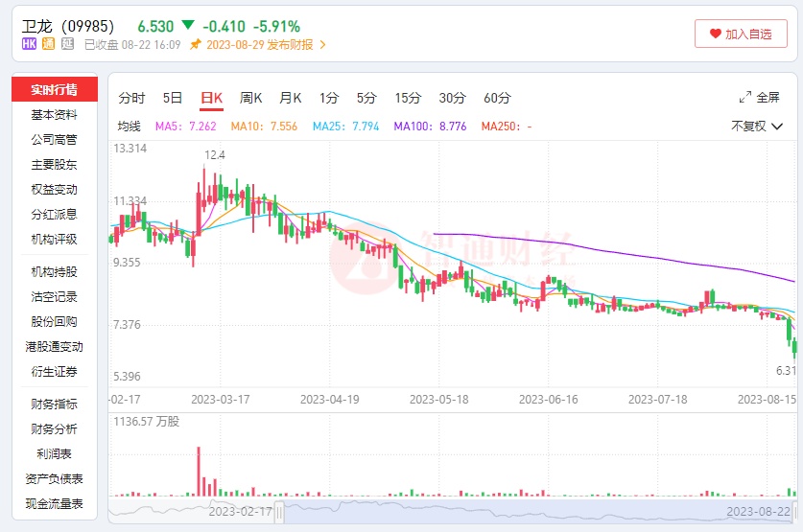Open 实时行情 in the sidebar

tap(55, 89)
